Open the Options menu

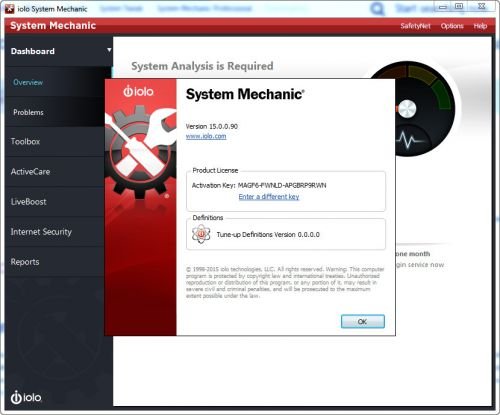(x=452, y=26)
